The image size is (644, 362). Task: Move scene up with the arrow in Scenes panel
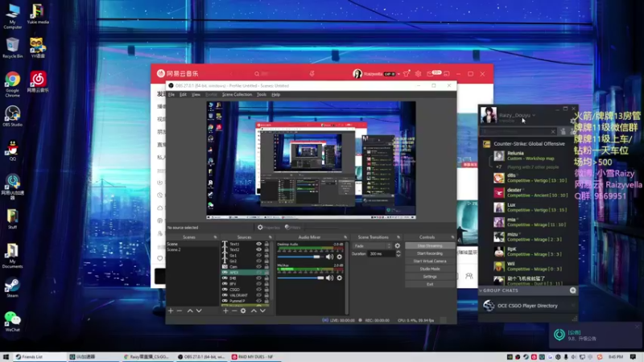190,311
